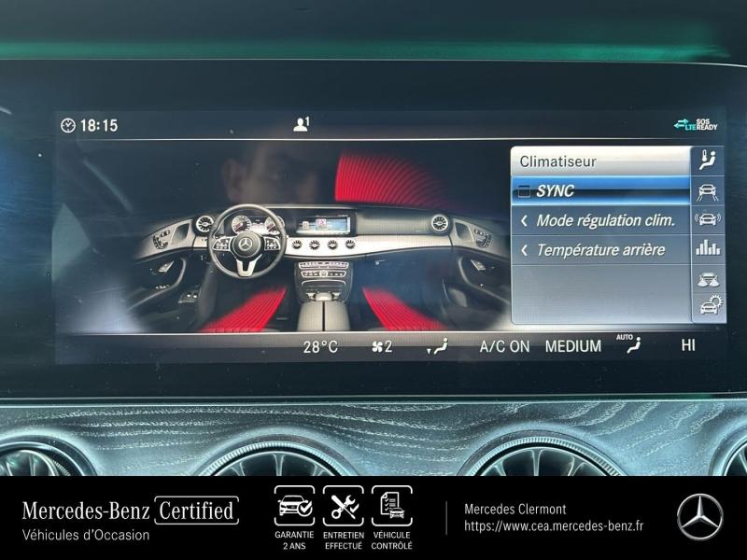The width and height of the screenshot is (747, 560).
Task: Open the car alarm sensor icon
Action: [x=709, y=220]
